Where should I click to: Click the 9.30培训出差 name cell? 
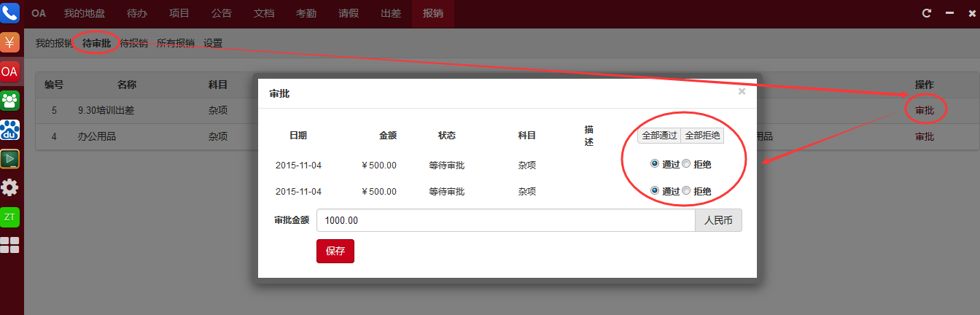106,111
